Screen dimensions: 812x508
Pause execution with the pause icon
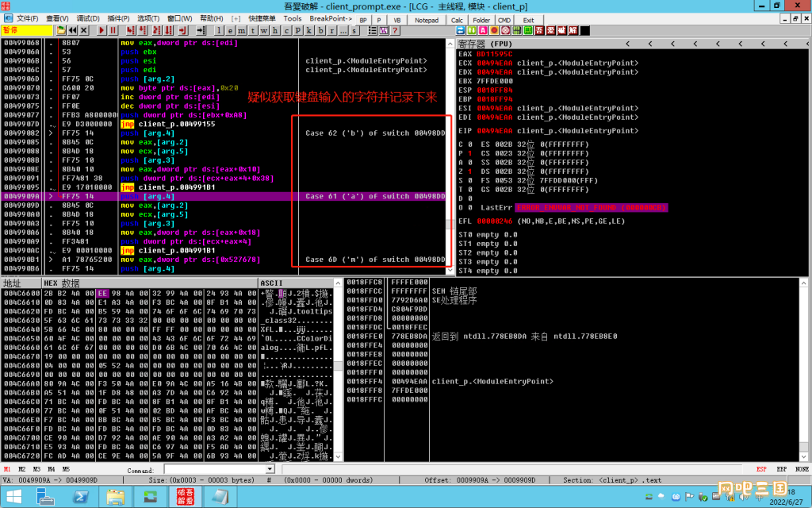[113, 31]
